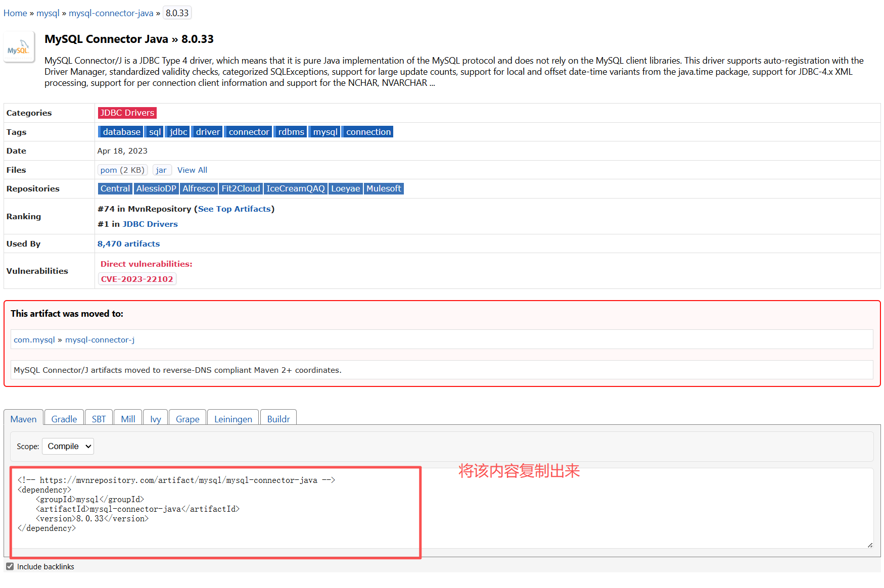Switch to the Gradle tab
The image size is (884, 588).
click(64, 418)
